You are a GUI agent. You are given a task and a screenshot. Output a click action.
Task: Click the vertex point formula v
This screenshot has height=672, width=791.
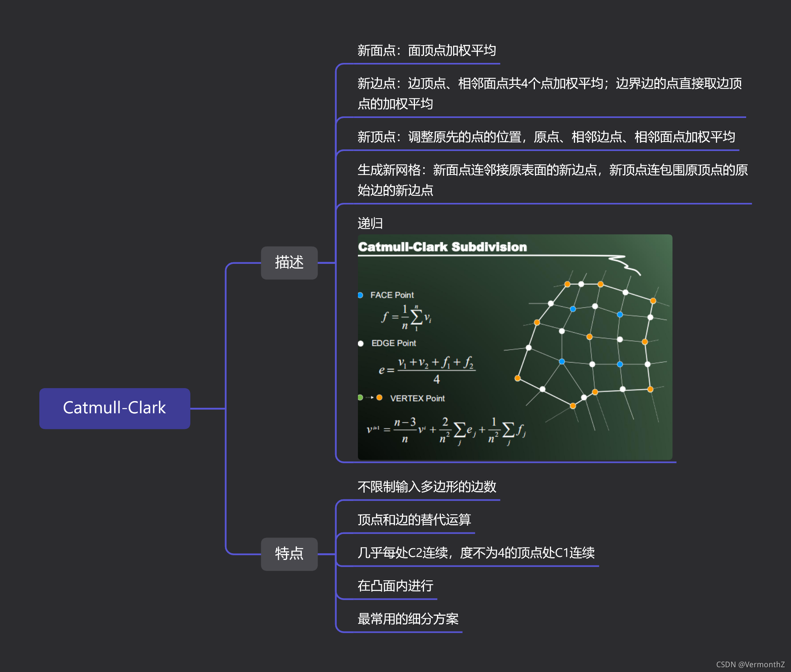point(446,431)
